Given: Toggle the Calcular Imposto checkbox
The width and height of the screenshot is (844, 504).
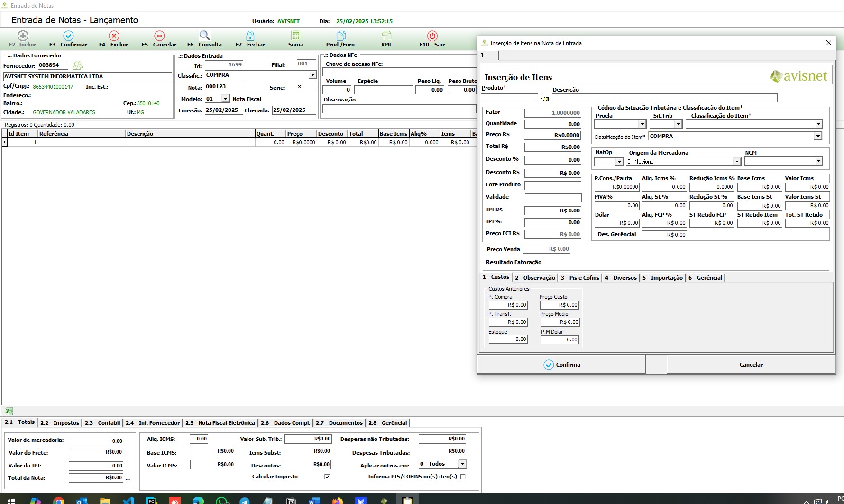Looking at the screenshot, I should pyautogui.click(x=327, y=477).
